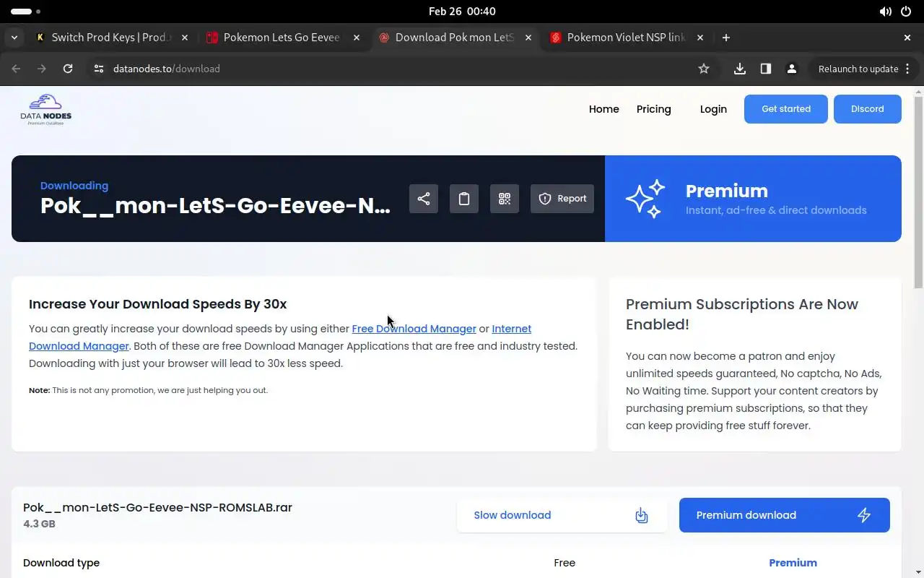Close the Download Pokmon LetS tab
The image size is (924, 578).
[528, 38]
